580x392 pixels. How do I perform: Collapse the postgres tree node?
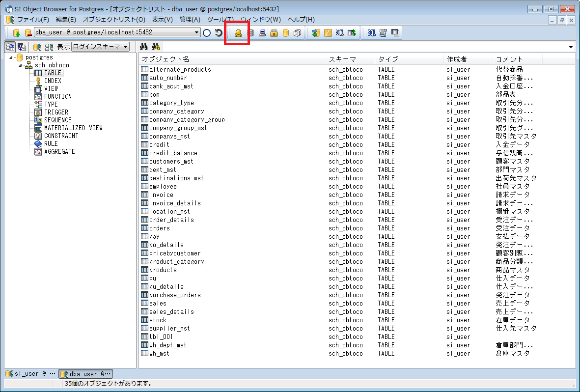coord(12,57)
